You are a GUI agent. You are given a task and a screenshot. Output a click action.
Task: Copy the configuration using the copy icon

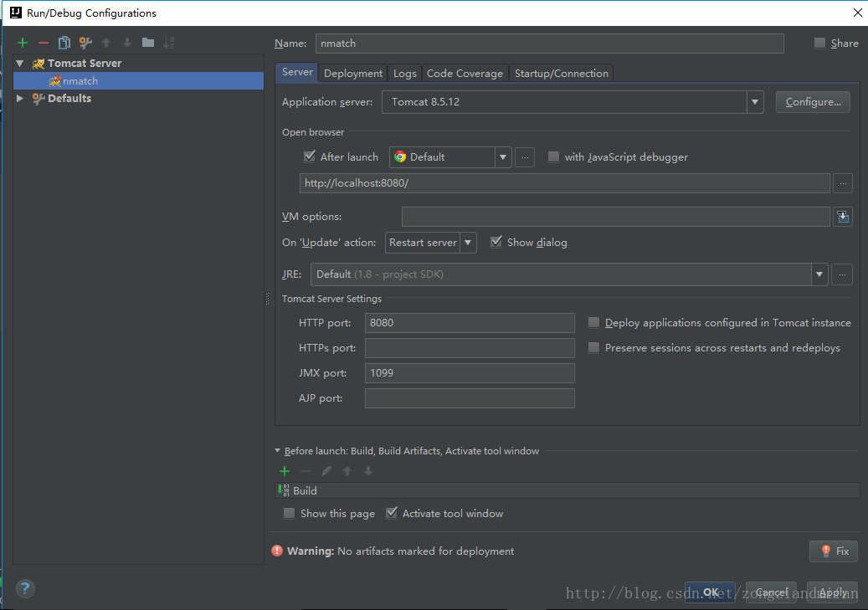click(x=64, y=43)
